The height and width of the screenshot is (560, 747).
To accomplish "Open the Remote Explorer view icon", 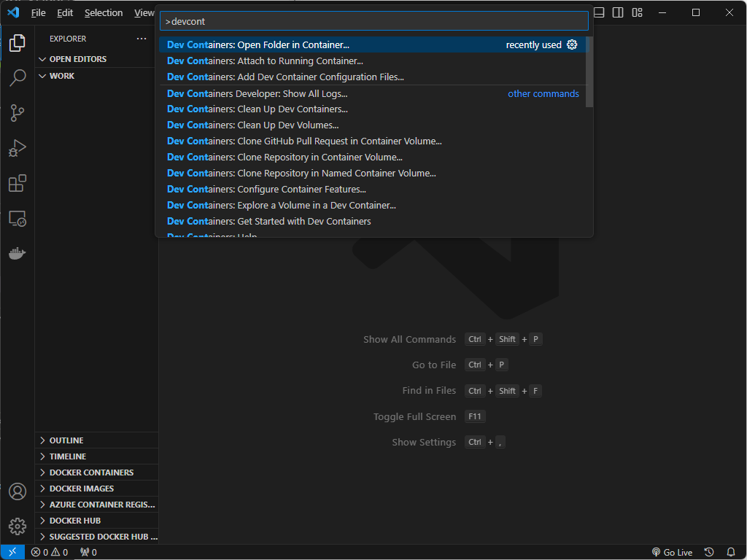I will point(18,219).
